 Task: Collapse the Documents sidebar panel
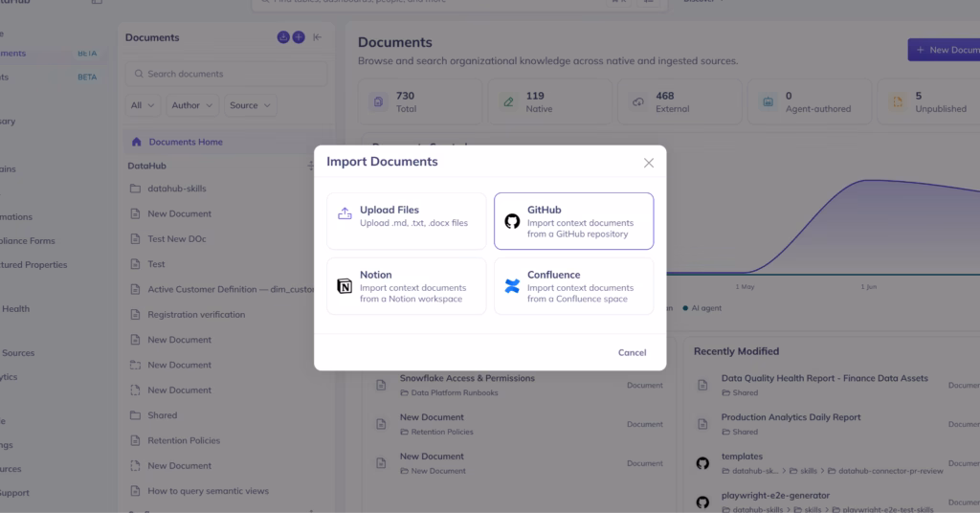(x=318, y=37)
